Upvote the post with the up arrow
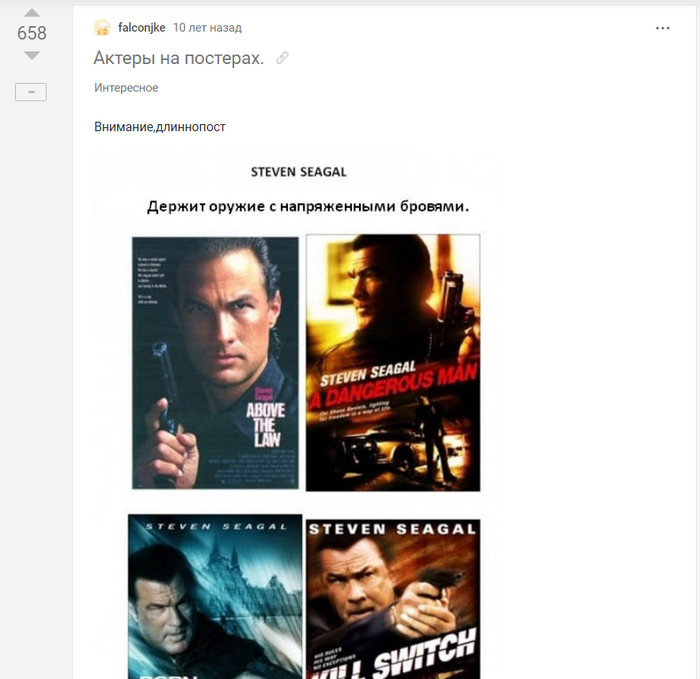The width and height of the screenshot is (700, 679). point(32,12)
